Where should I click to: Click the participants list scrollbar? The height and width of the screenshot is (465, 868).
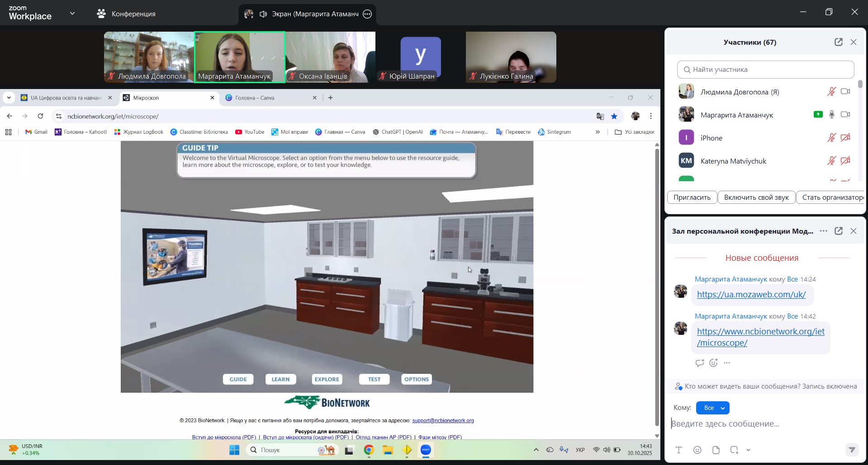coord(860,131)
